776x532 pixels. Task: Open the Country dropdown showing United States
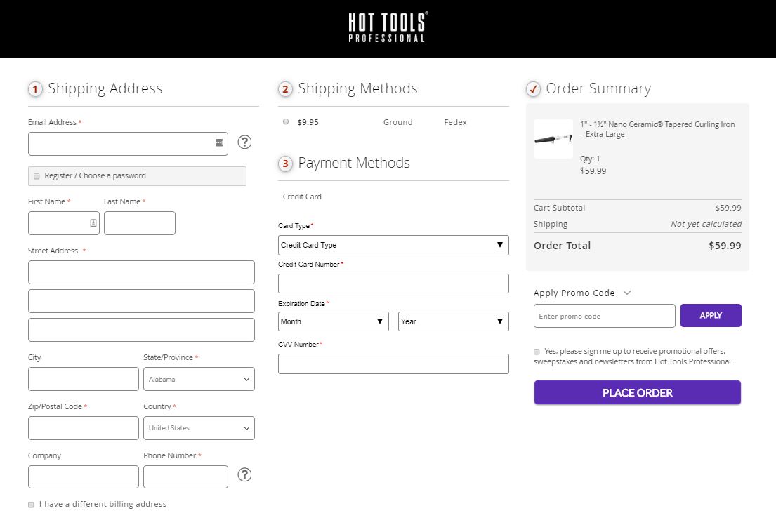(x=199, y=428)
